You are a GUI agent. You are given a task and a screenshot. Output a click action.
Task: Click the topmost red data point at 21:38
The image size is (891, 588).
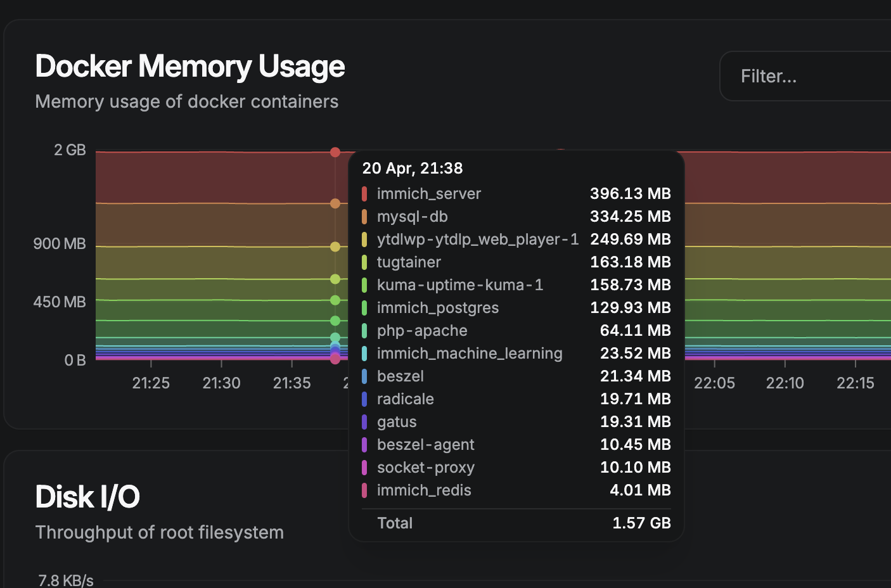pyautogui.click(x=335, y=152)
